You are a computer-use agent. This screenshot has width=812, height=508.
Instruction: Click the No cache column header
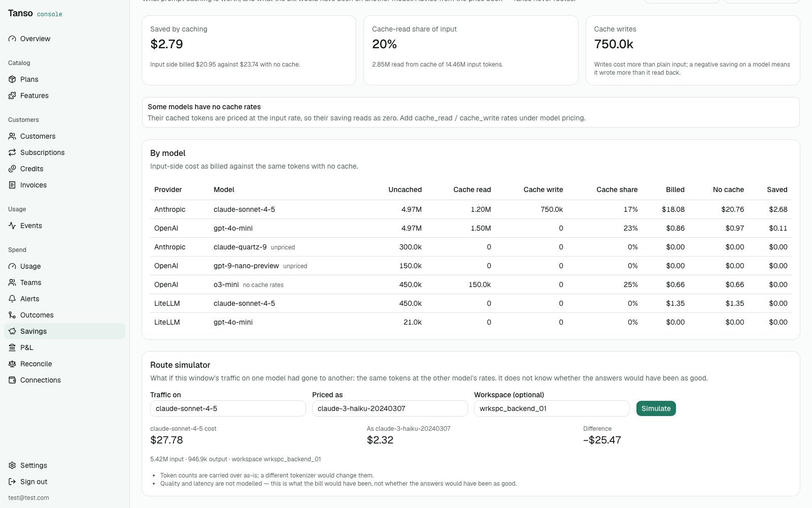[728, 189]
